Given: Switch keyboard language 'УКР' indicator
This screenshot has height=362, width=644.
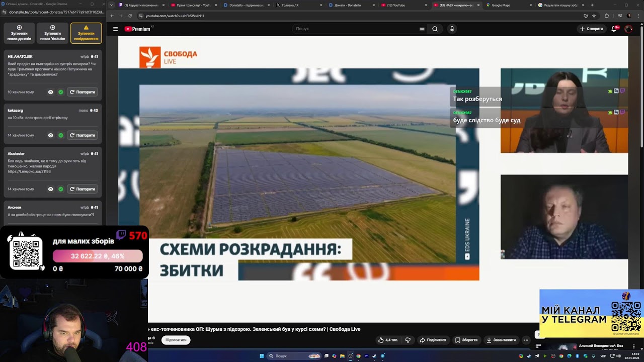Looking at the screenshot, I should point(603,356).
